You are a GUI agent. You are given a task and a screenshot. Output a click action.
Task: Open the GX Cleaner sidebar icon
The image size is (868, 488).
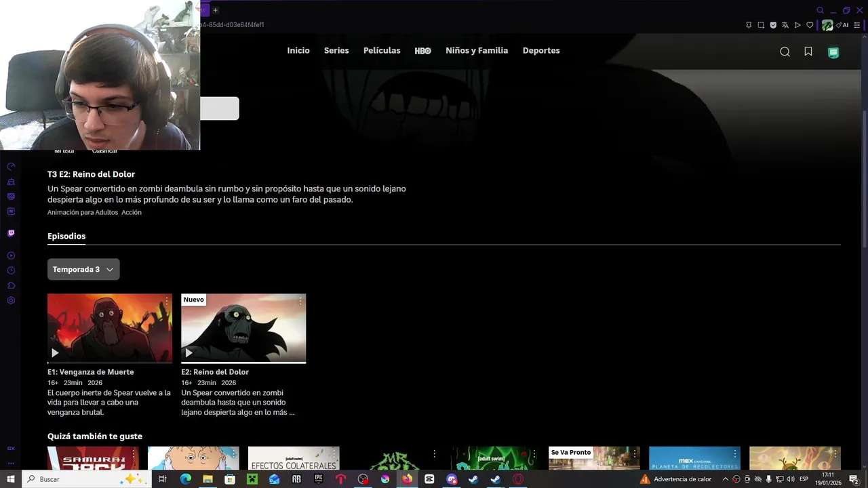point(11,182)
